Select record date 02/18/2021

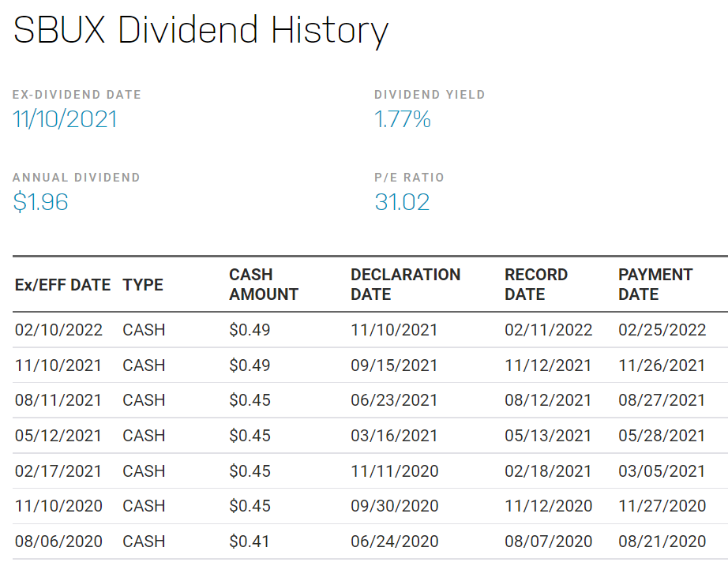click(548, 471)
